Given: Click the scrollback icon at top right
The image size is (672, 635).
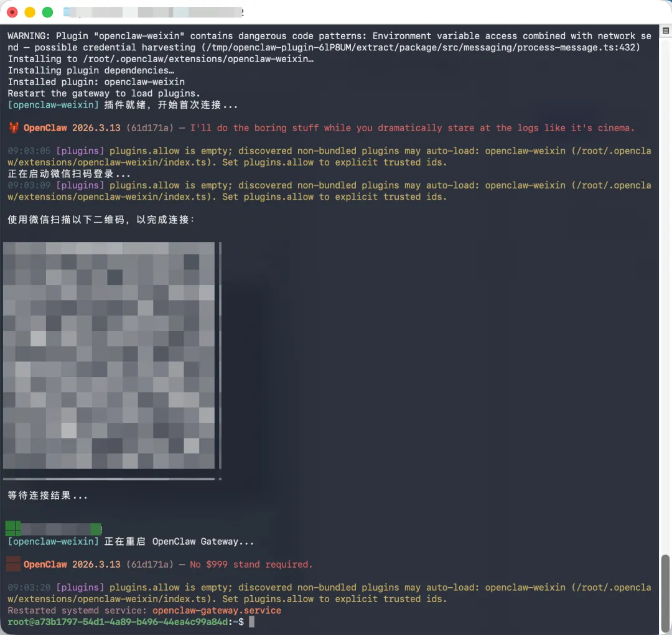Looking at the screenshot, I should click(x=666, y=31).
